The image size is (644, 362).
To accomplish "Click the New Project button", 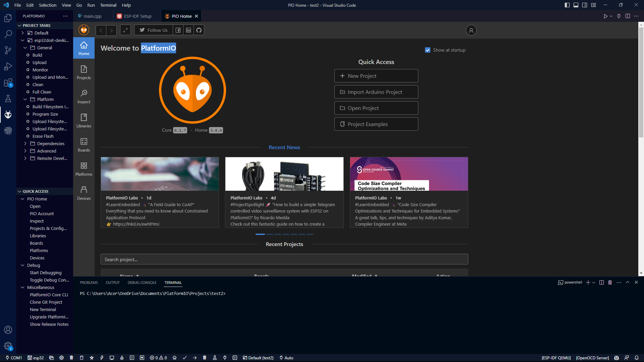I will (x=376, y=76).
